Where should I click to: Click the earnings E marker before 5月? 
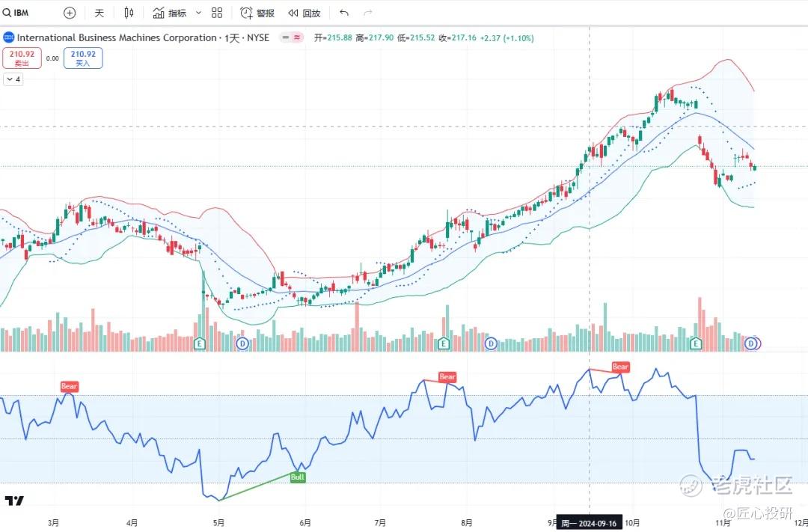200,343
